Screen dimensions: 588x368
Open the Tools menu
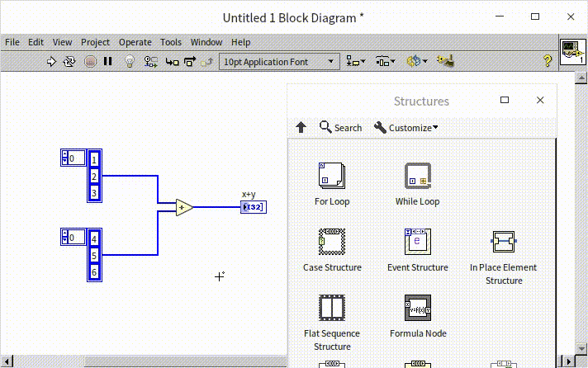[x=171, y=42]
